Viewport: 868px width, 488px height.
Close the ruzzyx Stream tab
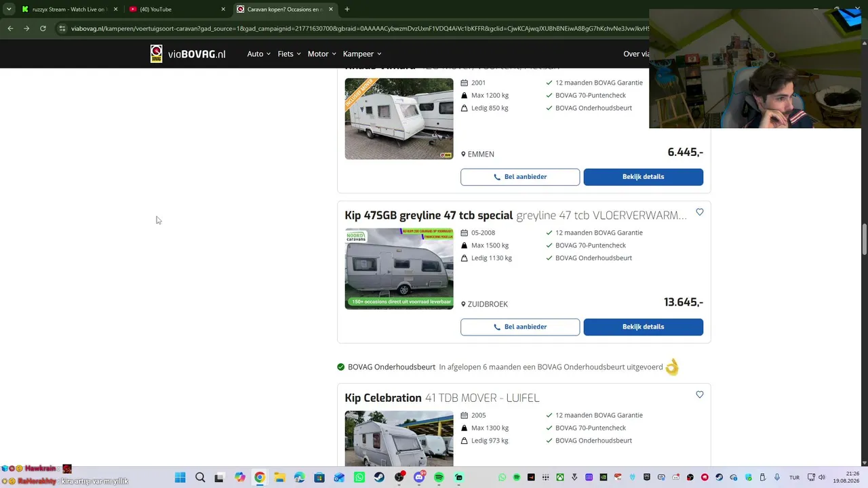(x=116, y=9)
